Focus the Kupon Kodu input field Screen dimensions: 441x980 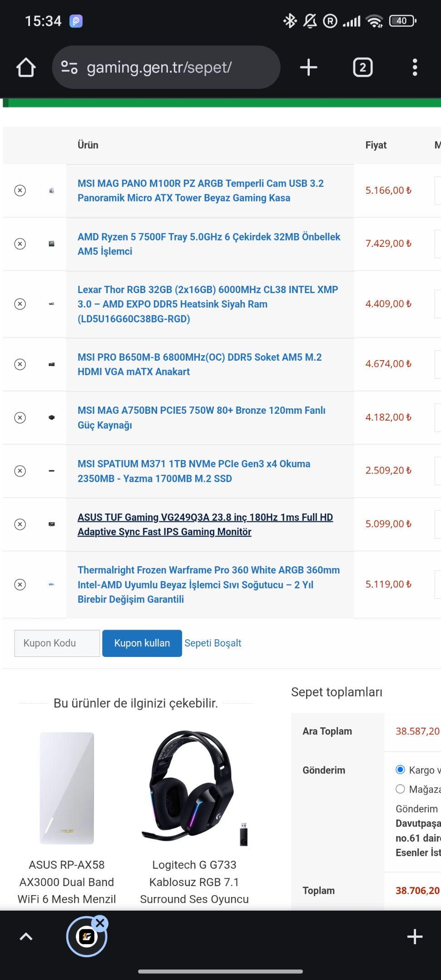point(57,643)
